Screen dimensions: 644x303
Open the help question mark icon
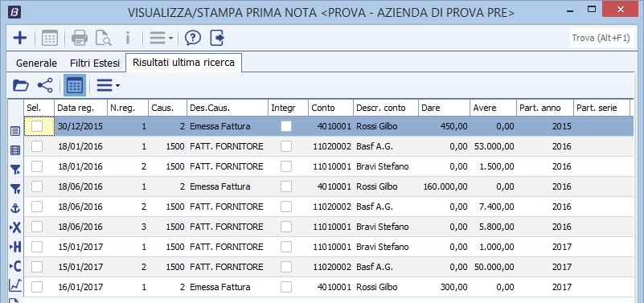pos(193,39)
